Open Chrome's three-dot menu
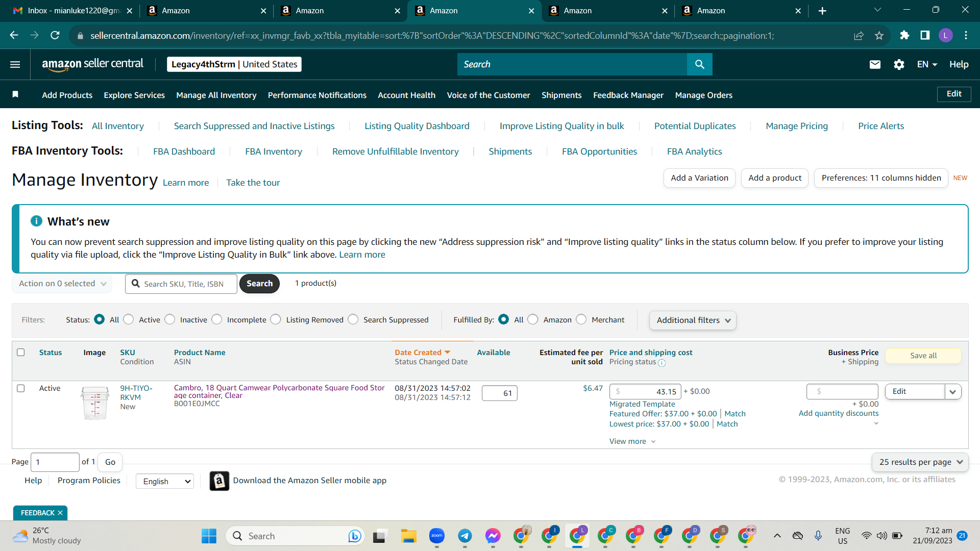The image size is (980, 551). click(x=966, y=35)
